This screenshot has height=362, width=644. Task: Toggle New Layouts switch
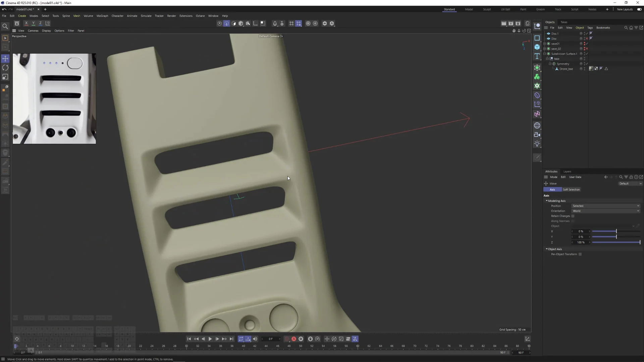coord(639,9)
